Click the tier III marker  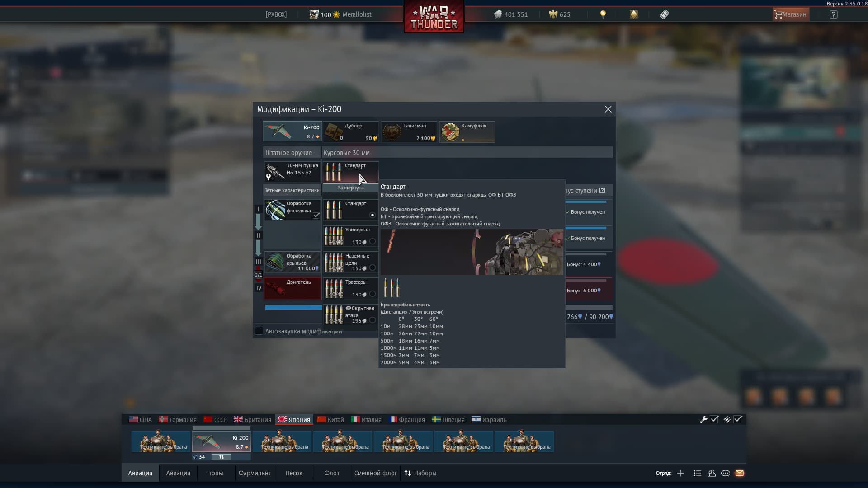[x=259, y=262]
